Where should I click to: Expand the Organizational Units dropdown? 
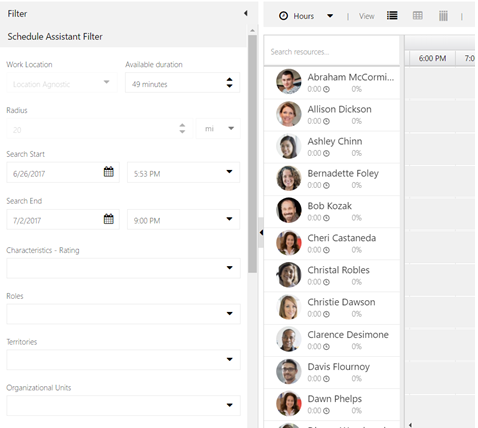click(123, 405)
